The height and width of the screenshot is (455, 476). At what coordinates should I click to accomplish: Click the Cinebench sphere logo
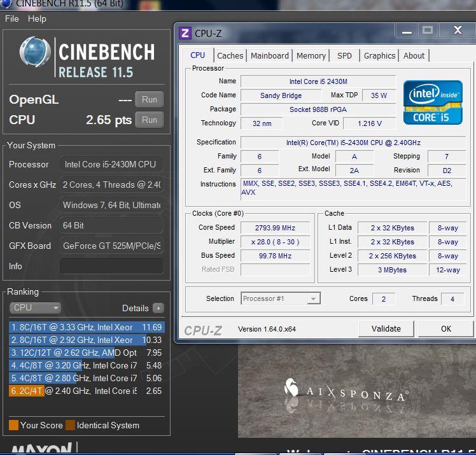[35, 52]
